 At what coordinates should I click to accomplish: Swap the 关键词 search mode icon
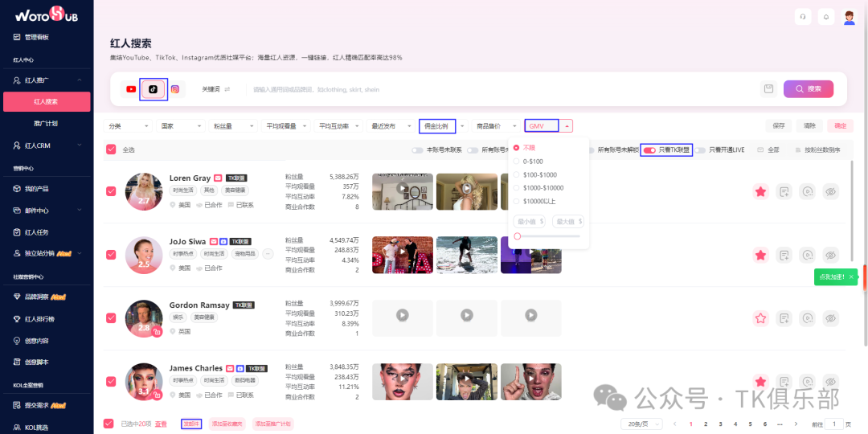(227, 89)
